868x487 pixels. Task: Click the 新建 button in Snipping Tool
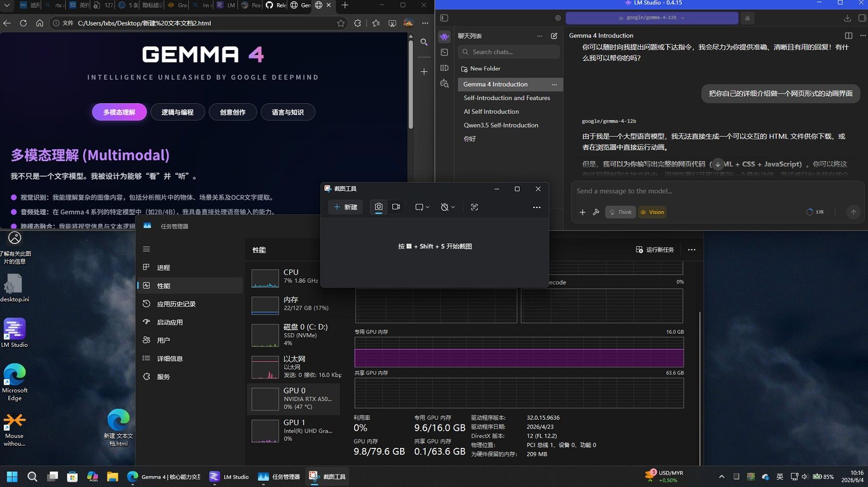click(345, 207)
